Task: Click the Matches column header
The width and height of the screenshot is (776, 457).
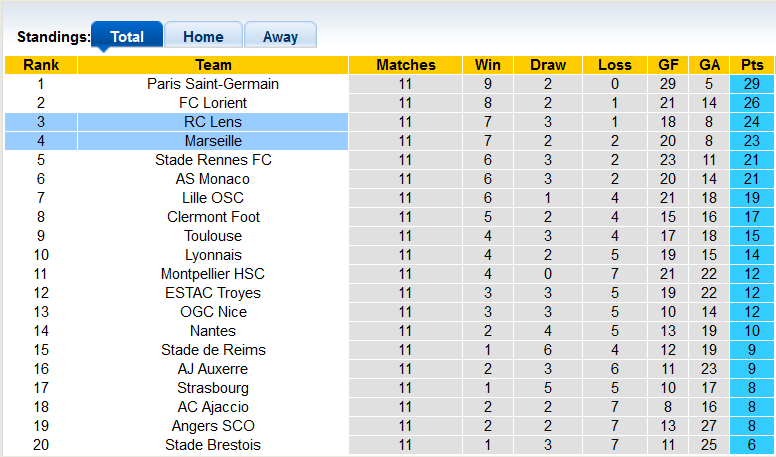Action: [406, 65]
